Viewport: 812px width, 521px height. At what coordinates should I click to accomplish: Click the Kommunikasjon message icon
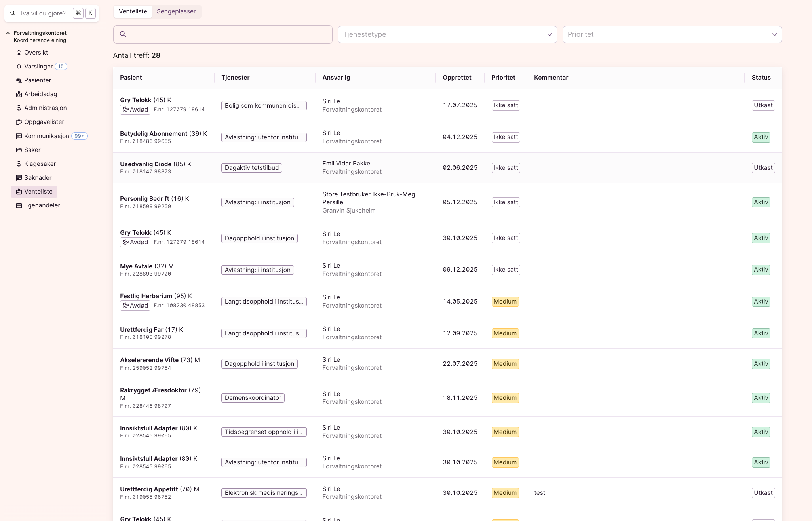point(19,136)
